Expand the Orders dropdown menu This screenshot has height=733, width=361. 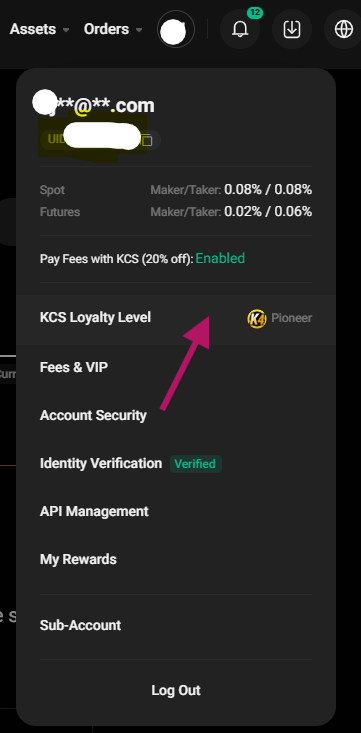tap(113, 29)
